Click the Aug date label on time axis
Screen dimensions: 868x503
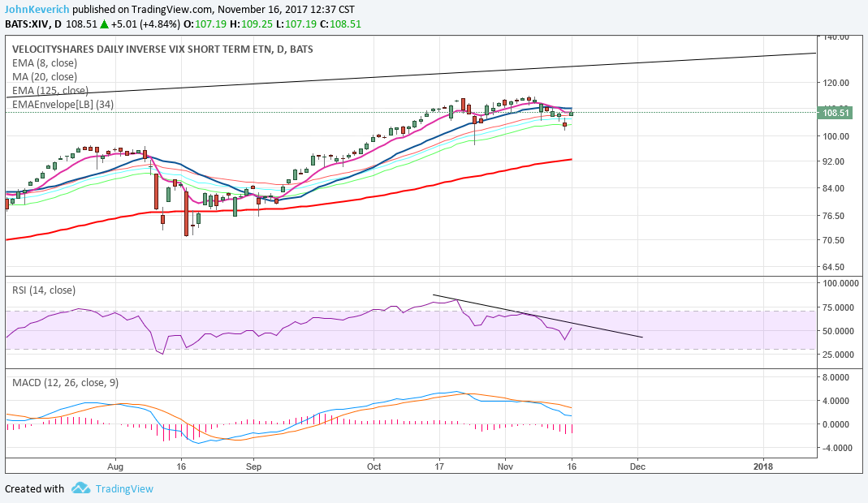115,466
